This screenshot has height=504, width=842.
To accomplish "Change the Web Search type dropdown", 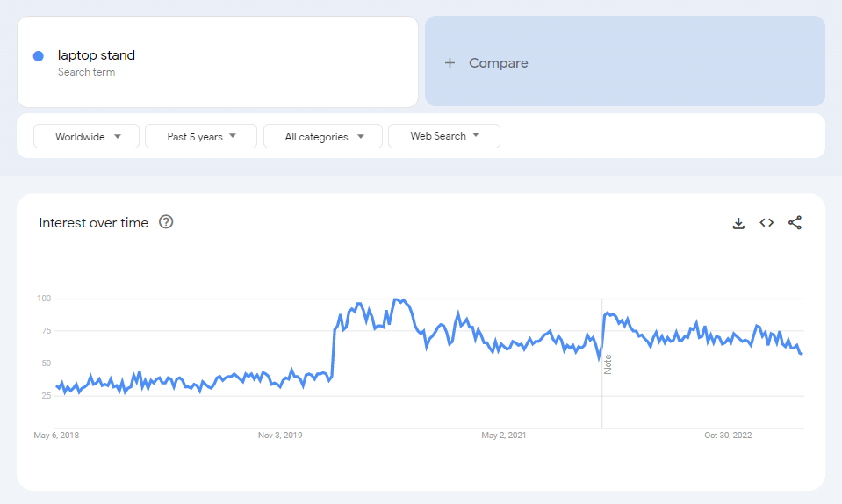I will click(444, 136).
